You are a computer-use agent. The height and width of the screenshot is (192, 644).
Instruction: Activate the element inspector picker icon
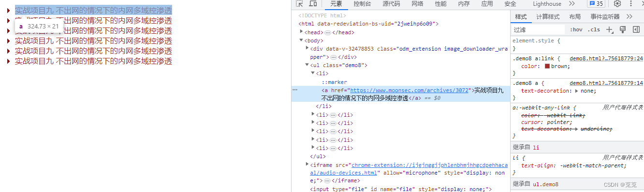pyautogui.click(x=299, y=4)
